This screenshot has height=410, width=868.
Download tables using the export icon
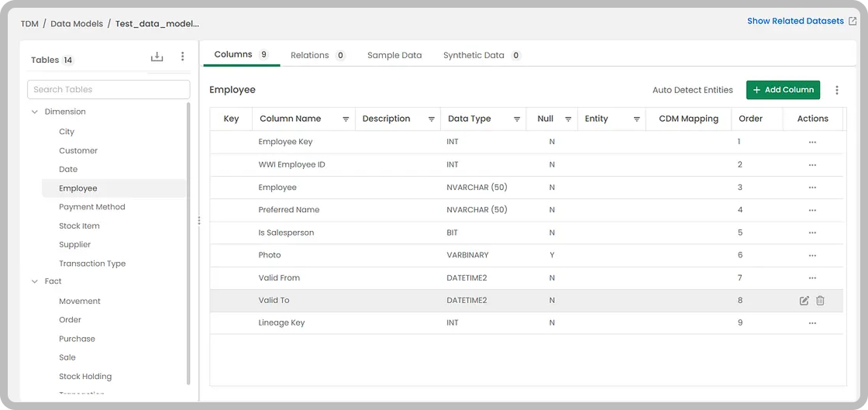(x=157, y=57)
